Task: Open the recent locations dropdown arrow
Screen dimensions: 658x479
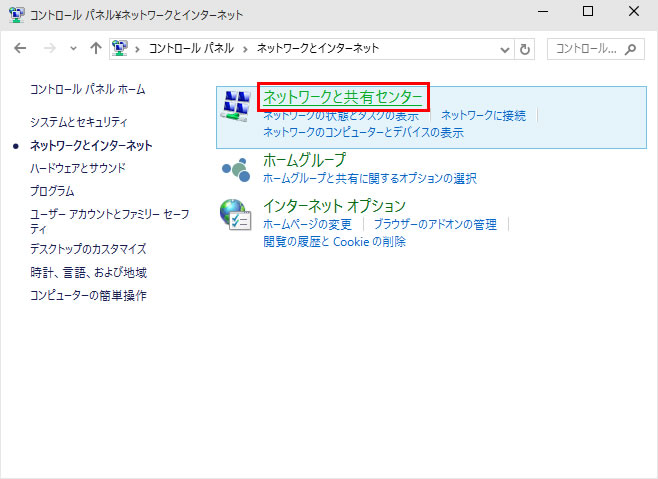Action: (x=73, y=49)
